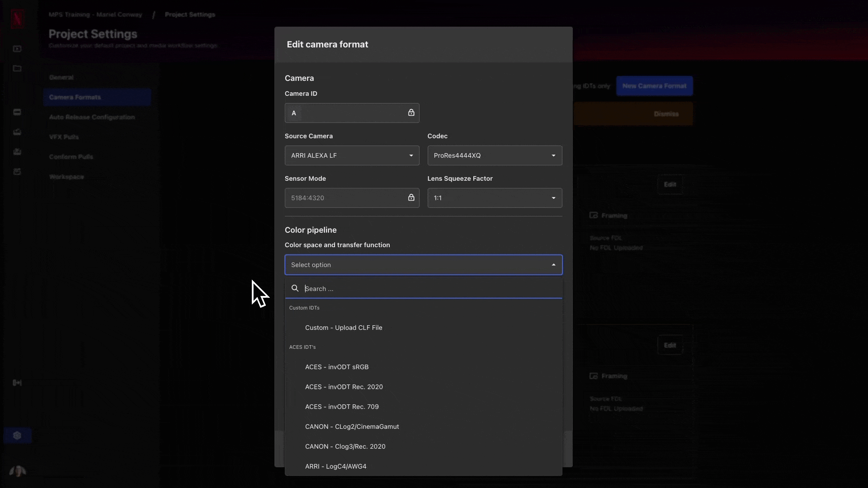
Task: Click New Camera Format button
Action: pos(654,86)
